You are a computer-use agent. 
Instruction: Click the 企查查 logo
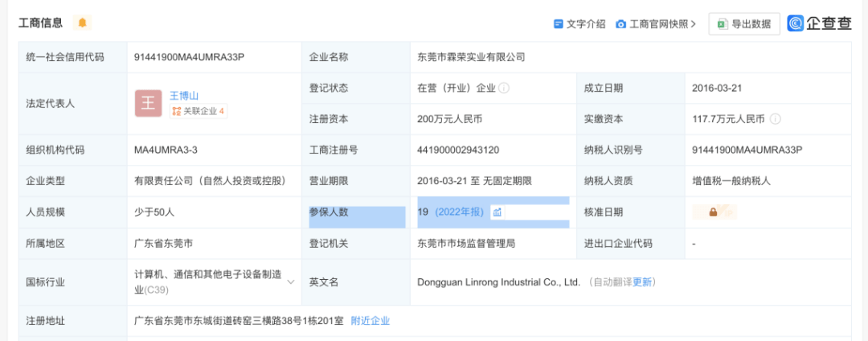pyautogui.click(x=819, y=23)
